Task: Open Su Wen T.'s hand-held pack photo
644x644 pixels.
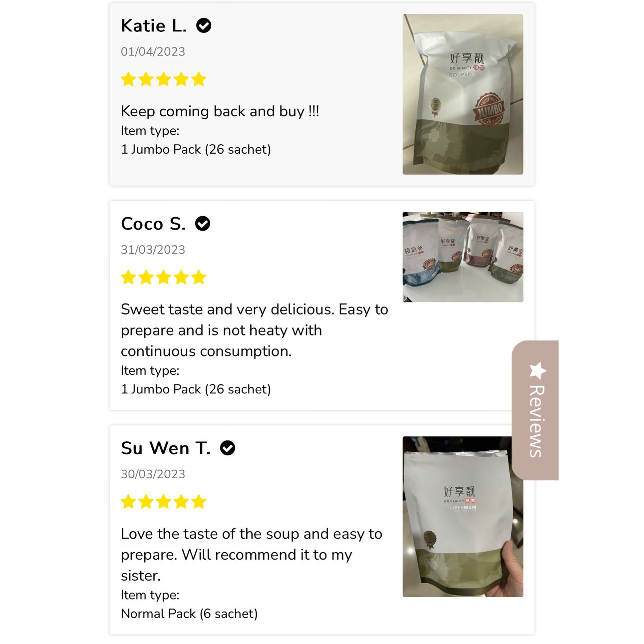Action: pyautogui.click(x=463, y=517)
